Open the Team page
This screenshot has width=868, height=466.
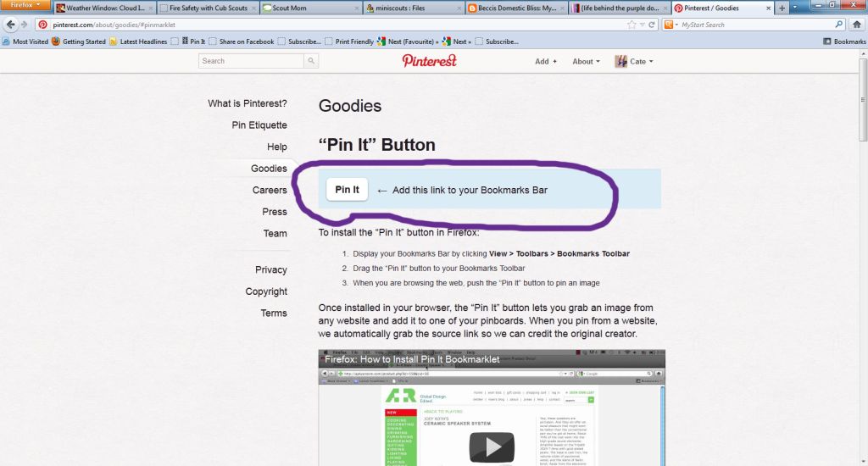(x=275, y=233)
